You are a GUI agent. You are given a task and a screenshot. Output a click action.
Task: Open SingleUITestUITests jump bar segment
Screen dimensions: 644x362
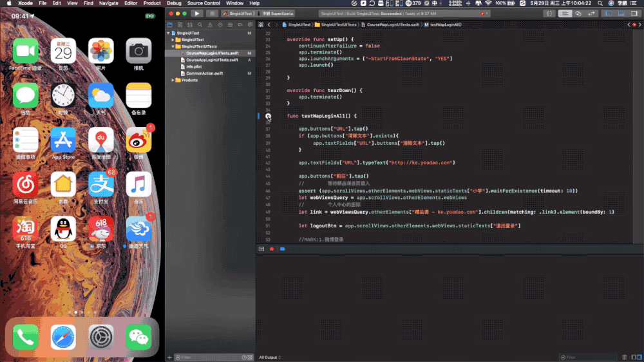336,24
